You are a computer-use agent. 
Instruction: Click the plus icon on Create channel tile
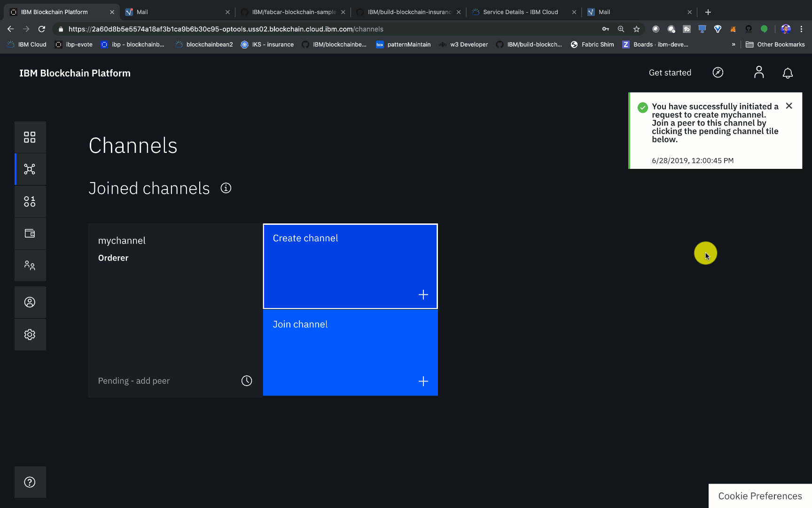click(x=423, y=295)
